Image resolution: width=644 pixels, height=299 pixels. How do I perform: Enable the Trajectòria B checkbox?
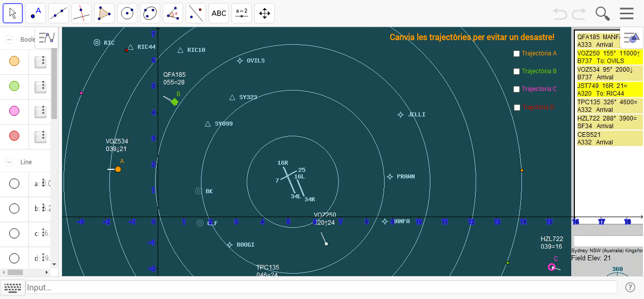pyautogui.click(x=517, y=71)
